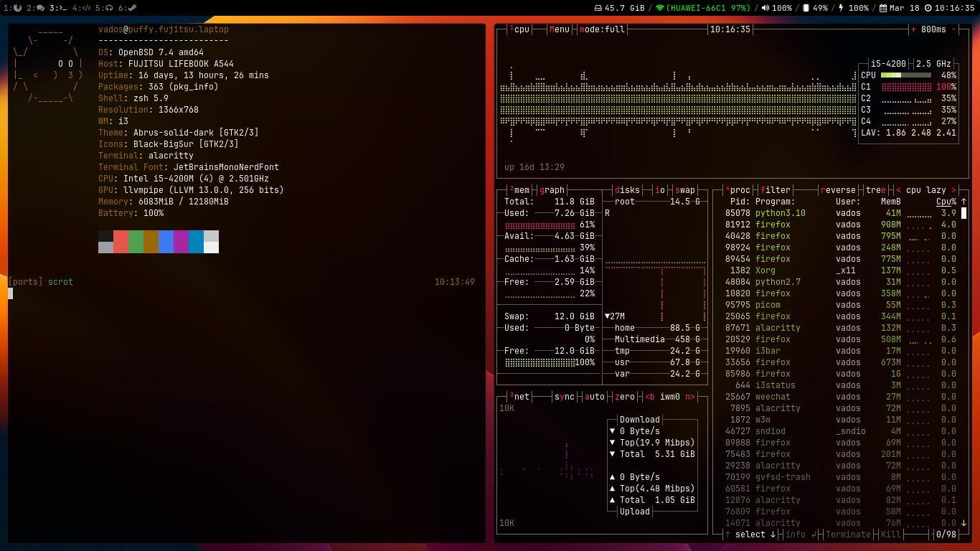The width and height of the screenshot is (980, 551).
Task: Toggle the disks panel
Action: point(628,190)
